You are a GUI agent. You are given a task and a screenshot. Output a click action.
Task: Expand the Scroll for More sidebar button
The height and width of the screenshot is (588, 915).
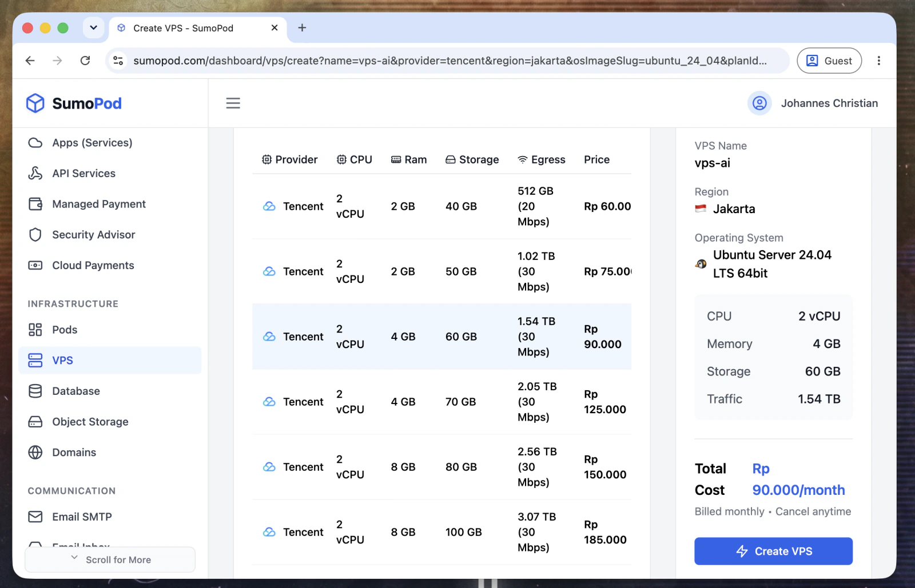[x=110, y=559]
